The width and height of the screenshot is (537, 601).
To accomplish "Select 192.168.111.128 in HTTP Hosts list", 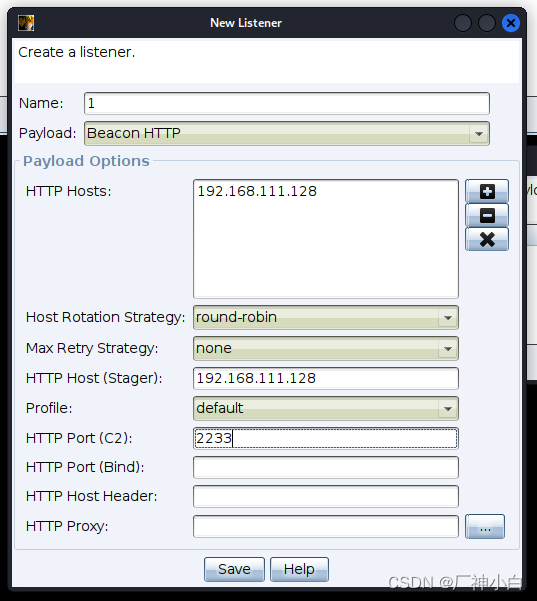I will (257, 191).
